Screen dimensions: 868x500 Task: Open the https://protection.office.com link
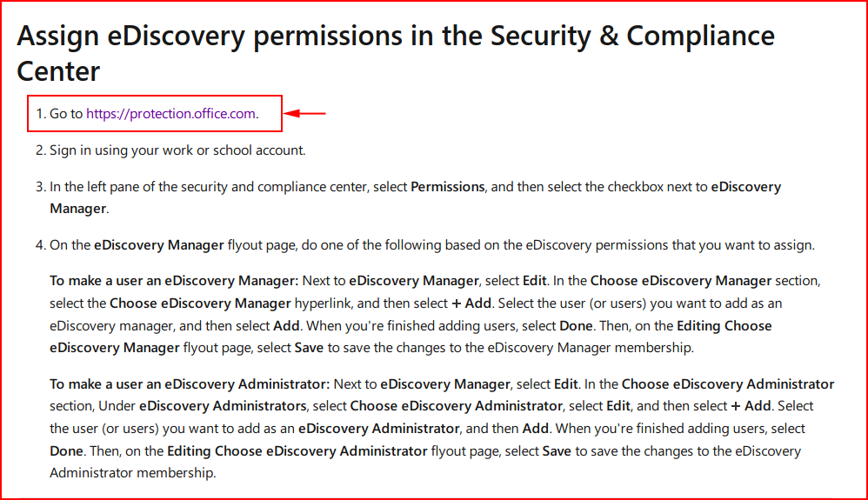(170, 114)
